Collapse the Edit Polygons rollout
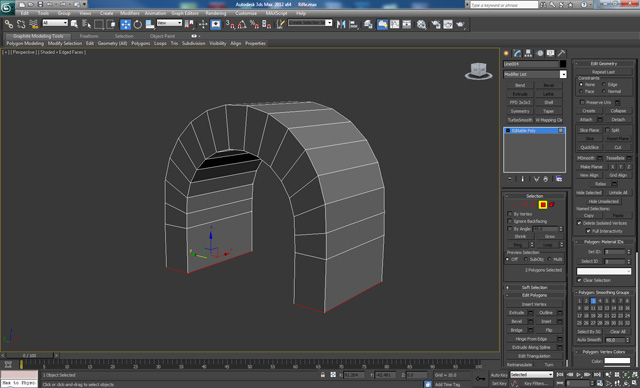This screenshot has width=640, height=388. [x=534, y=295]
